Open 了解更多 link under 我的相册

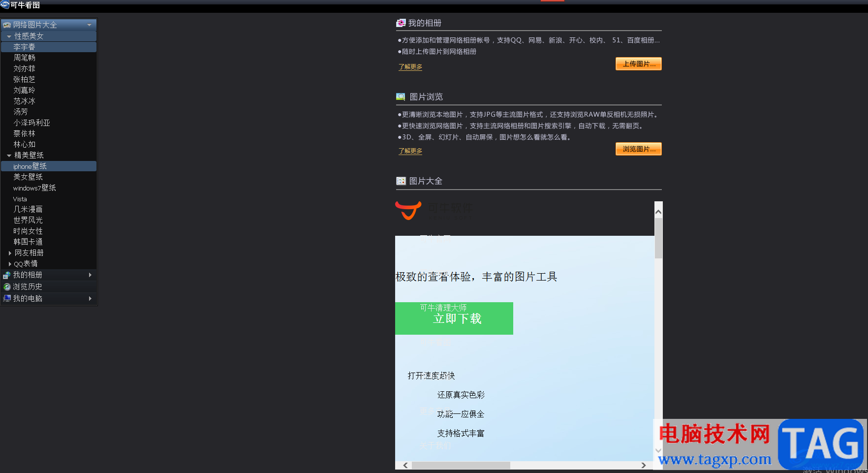tap(410, 66)
